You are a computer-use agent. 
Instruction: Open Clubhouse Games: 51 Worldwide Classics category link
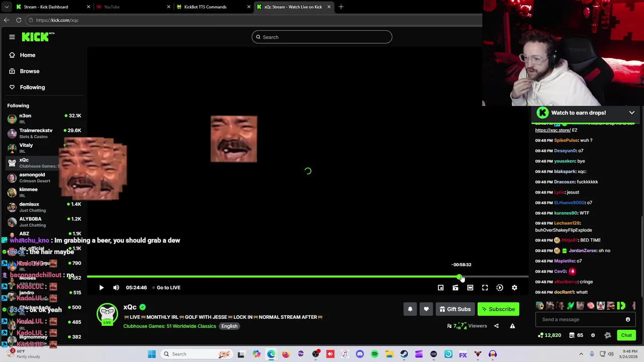(170, 326)
